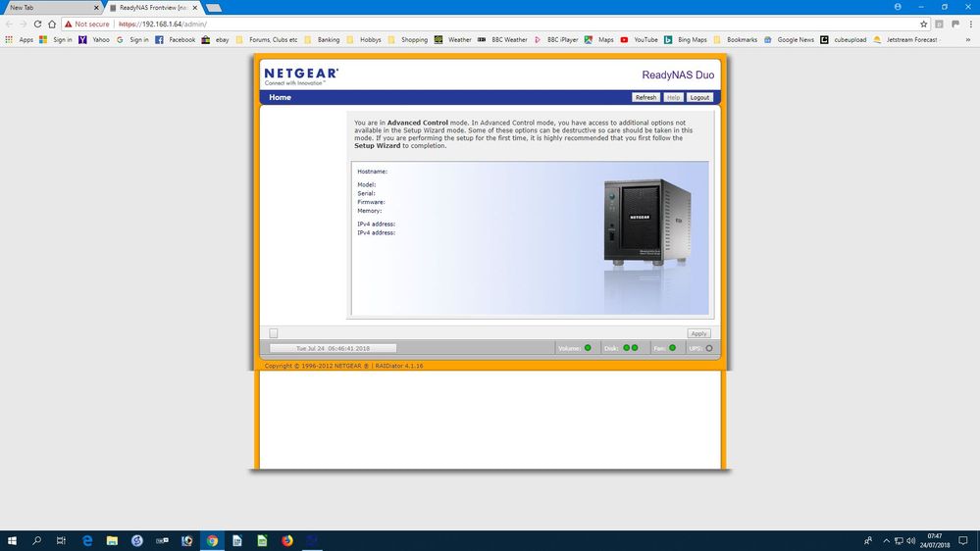Expand the Banking bookmark folder
This screenshot has width=980, height=551.
pos(322,39)
